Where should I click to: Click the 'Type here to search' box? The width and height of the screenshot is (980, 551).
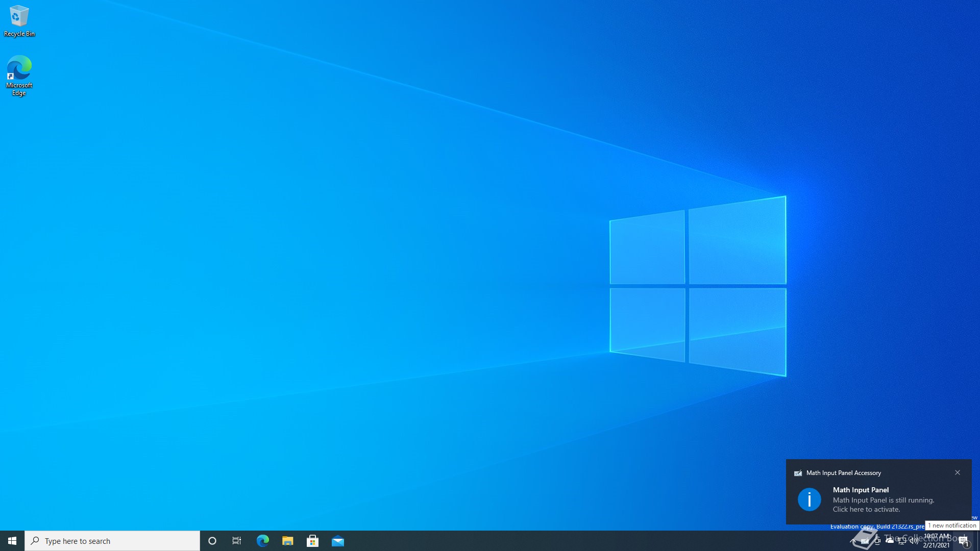pyautogui.click(x=112, y=541)
